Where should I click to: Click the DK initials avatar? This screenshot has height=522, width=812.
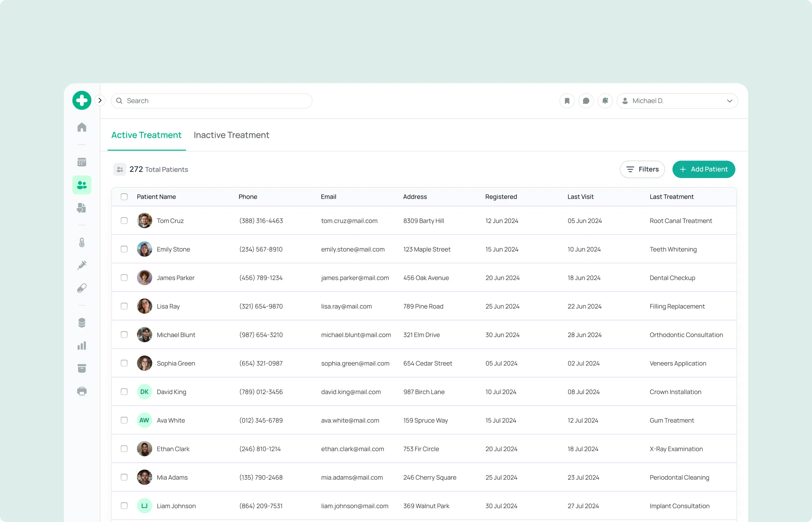click(145, 392)
